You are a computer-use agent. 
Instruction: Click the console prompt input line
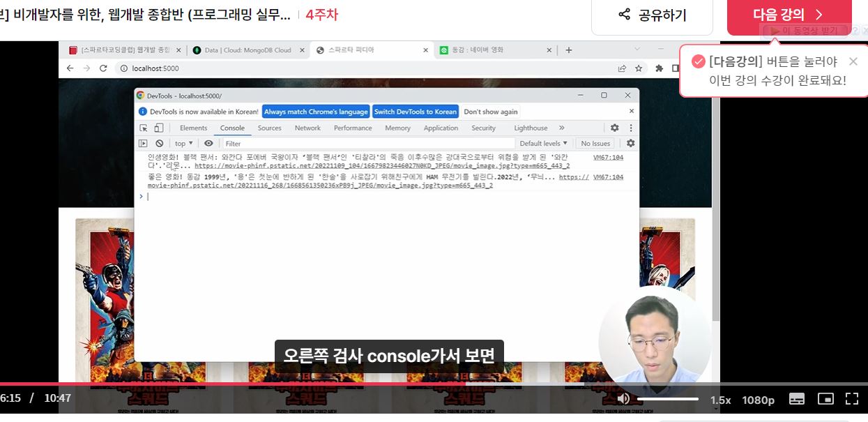[387, 197]
